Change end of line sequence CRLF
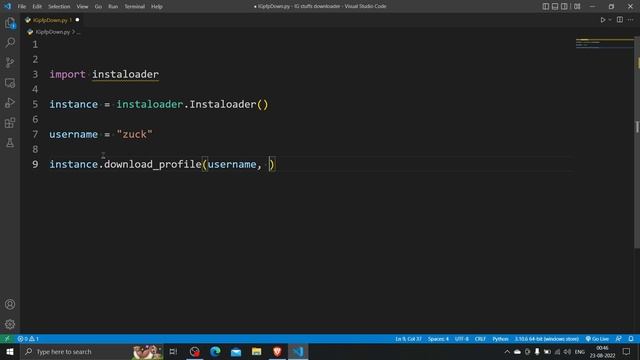 pyautogui.click(x=480, y=339)
